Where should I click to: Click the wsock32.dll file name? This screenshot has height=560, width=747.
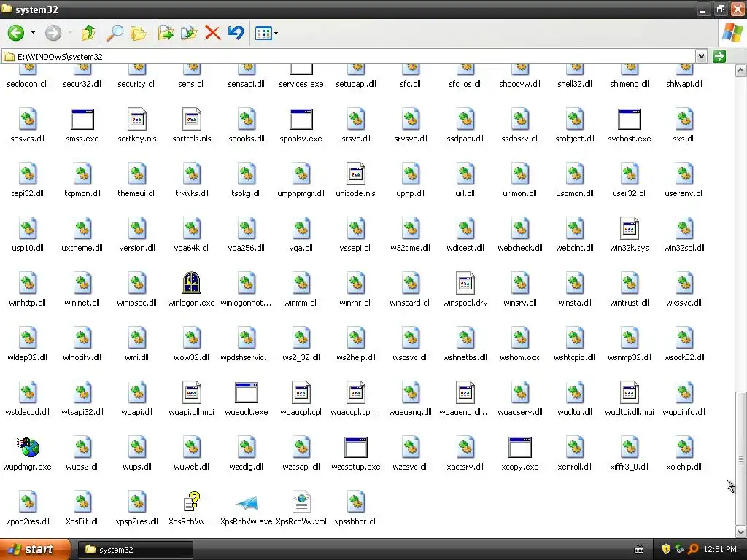684,357
